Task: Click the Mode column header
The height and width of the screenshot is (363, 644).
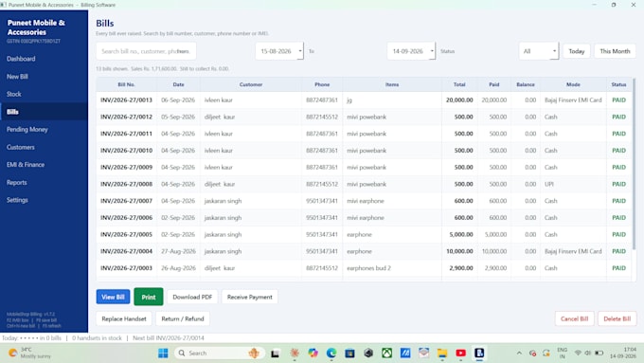Action: [x=573, y=84]
